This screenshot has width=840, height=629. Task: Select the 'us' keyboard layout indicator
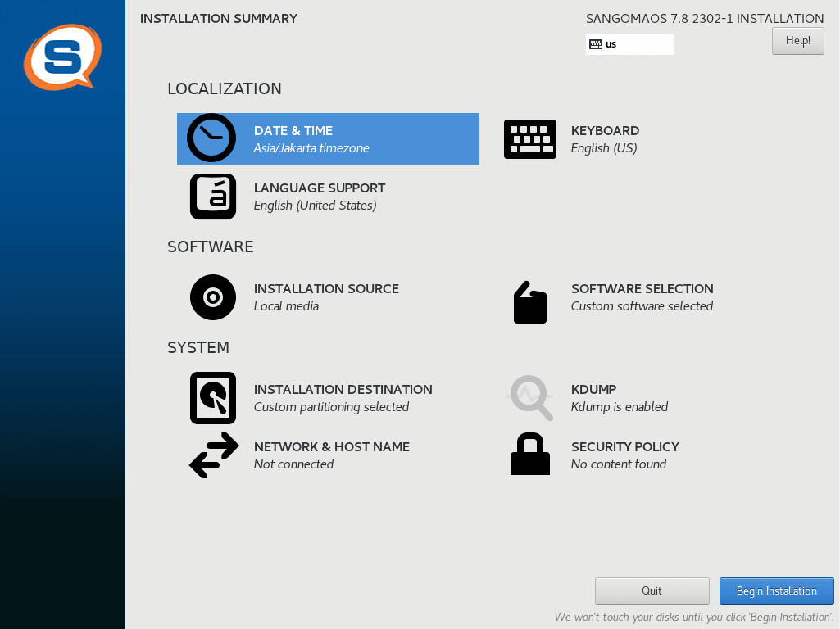629,44
